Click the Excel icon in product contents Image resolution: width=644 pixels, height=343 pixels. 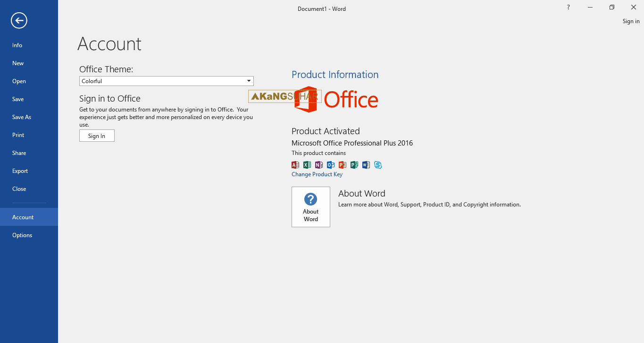(307, 165)
